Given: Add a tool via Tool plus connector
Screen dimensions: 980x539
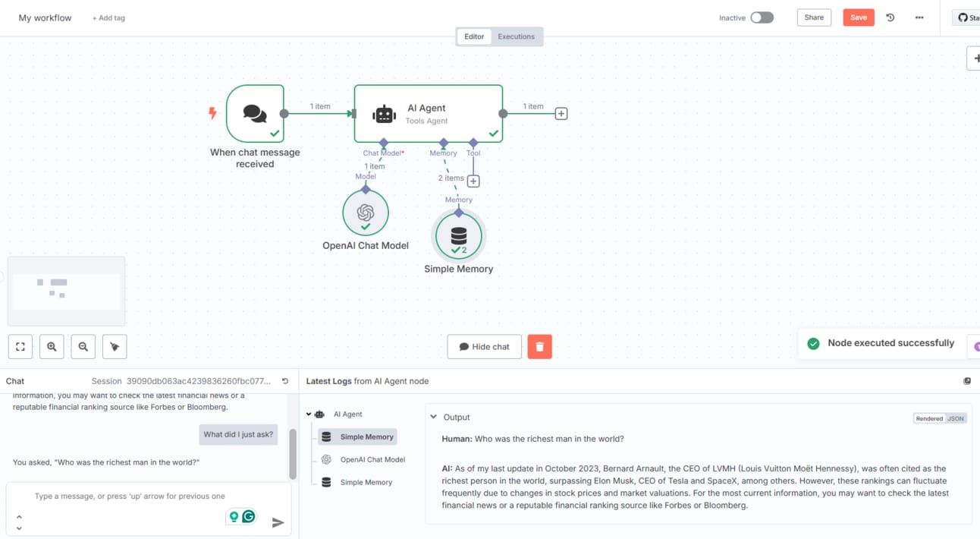Looking at the screenshot, I should coord(473,181).
